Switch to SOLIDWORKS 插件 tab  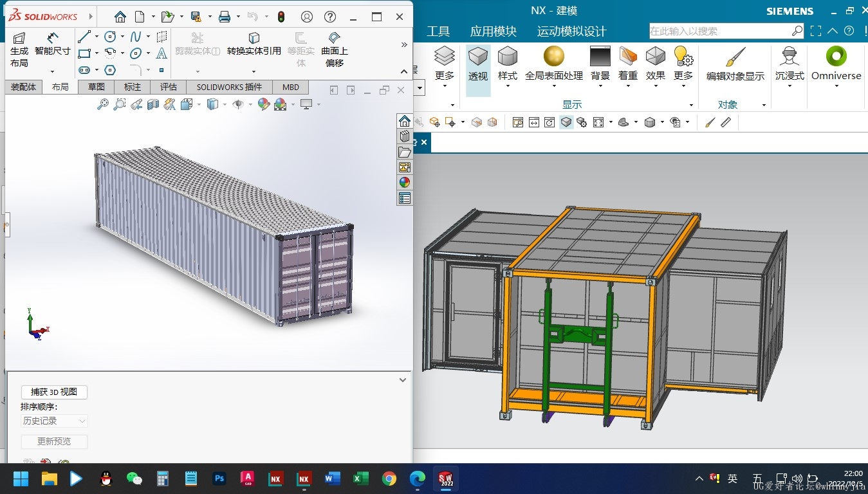click(230, 87)
